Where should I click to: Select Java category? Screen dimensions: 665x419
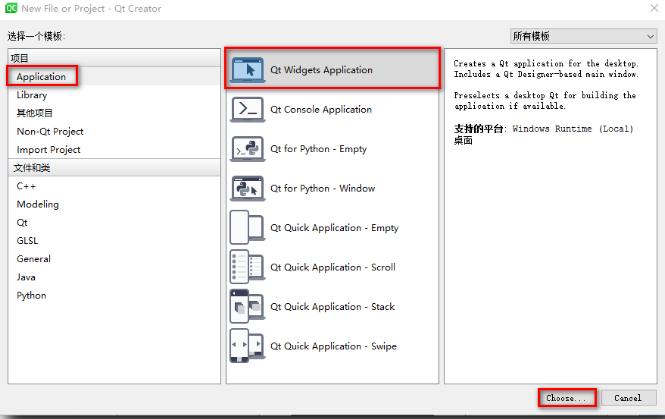[x=26, y=277]
